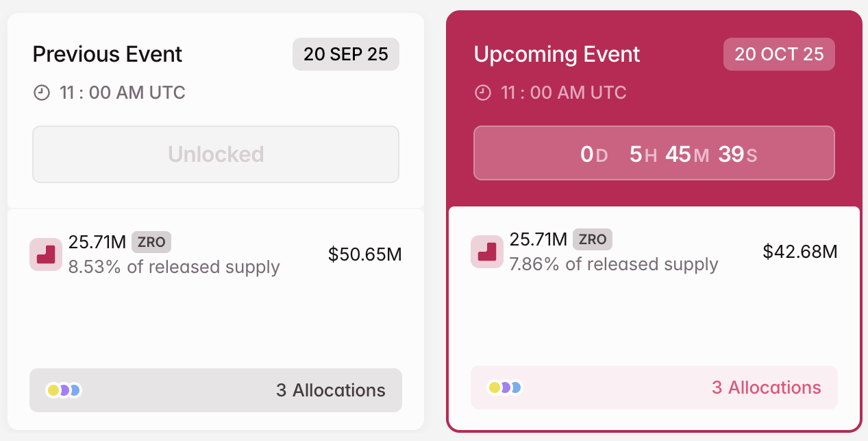
Task: Click the yellow allocation dot in Upcoming Event
Action: (495, 388)
